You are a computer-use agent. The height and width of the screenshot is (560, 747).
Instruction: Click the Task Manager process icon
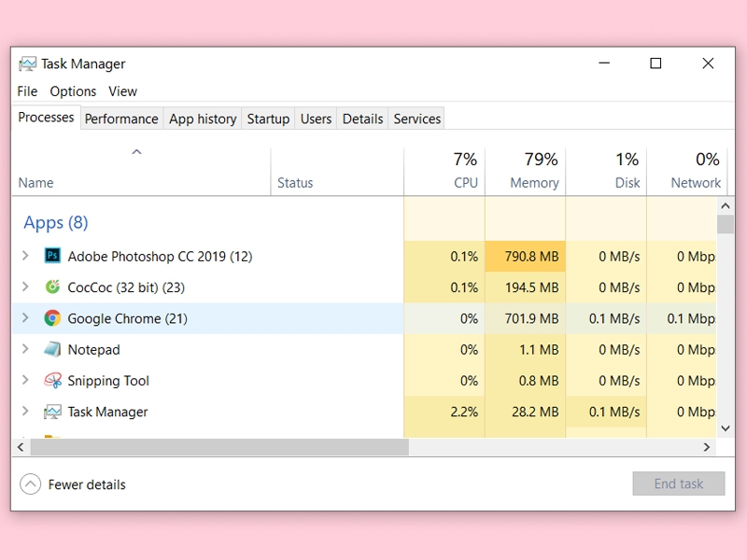[x=54, y=412]
